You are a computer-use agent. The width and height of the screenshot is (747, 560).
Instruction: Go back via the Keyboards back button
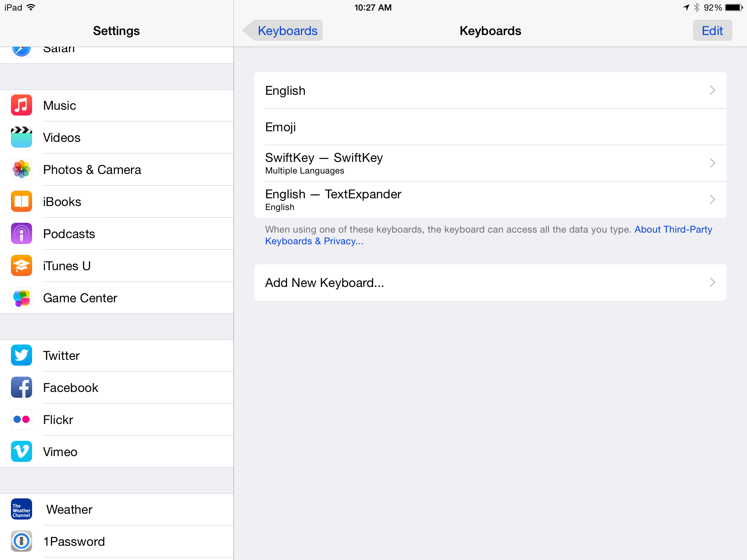click(283, 31)
